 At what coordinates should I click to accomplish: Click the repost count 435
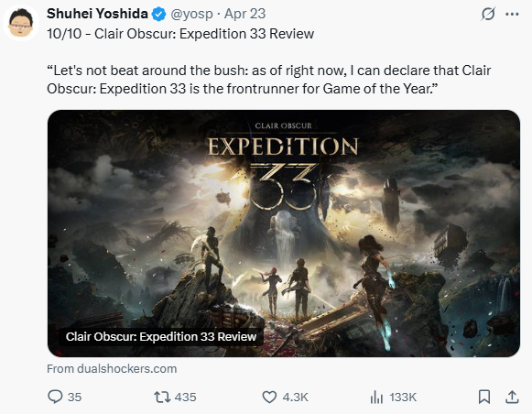(x=186, y=397)
